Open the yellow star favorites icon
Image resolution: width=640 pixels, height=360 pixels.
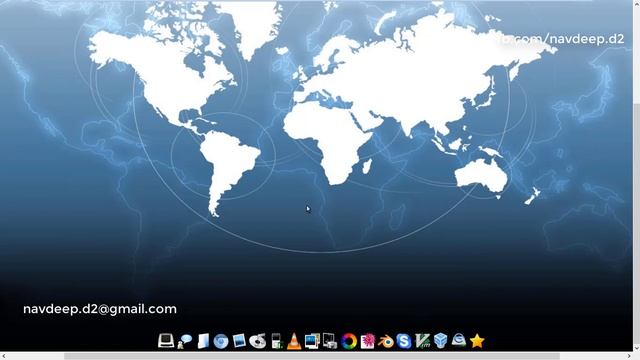click(x=477, y=341)
